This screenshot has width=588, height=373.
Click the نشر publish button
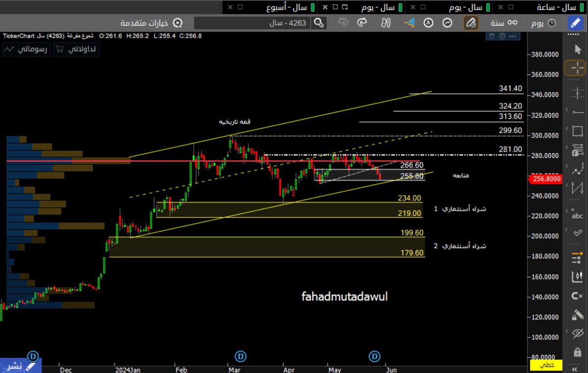point(20,366)
